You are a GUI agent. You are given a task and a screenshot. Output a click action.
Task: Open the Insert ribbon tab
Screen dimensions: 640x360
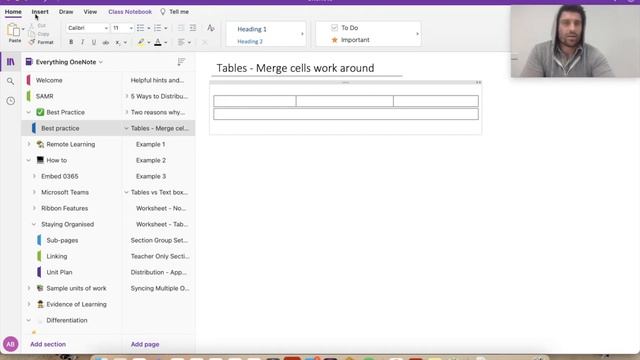pyautogui.click(x=40, y=12)
